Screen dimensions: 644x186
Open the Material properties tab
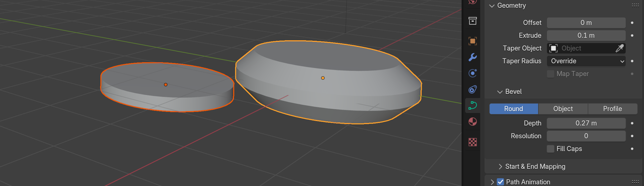(x=472, y=121)
